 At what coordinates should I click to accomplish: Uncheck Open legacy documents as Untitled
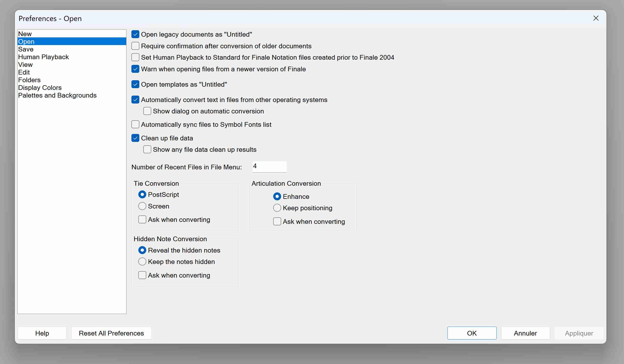click(135, 34)
